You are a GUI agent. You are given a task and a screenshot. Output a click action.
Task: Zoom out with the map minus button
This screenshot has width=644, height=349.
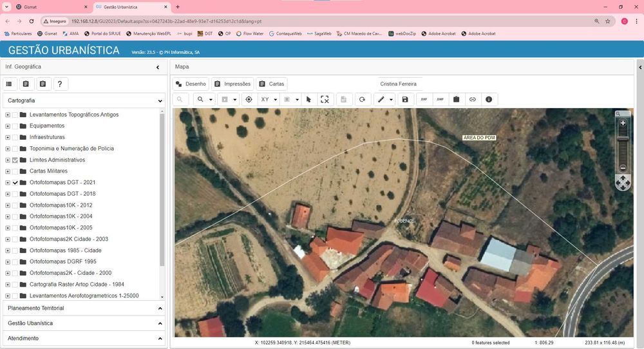pos(623,168)
